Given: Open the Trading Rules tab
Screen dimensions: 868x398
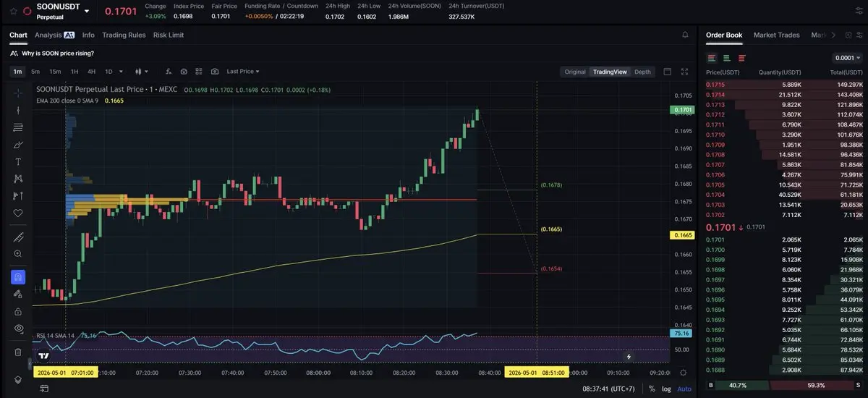Looking at the screenshot, I should pos(124,35).
